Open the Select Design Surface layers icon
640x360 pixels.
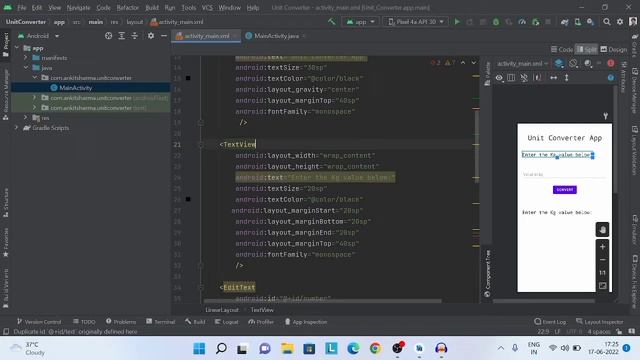(x=559, y=64)
